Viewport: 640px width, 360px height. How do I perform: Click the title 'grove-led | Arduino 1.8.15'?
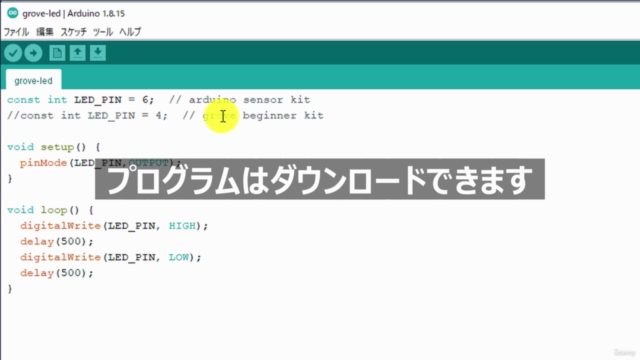74,13
